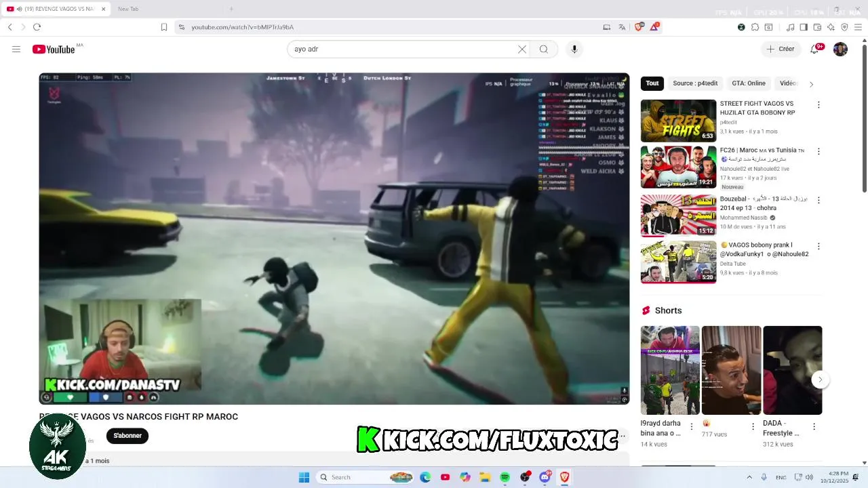
Task: Click the install/cast screen icon in address bar
Action: pos(607,27)
